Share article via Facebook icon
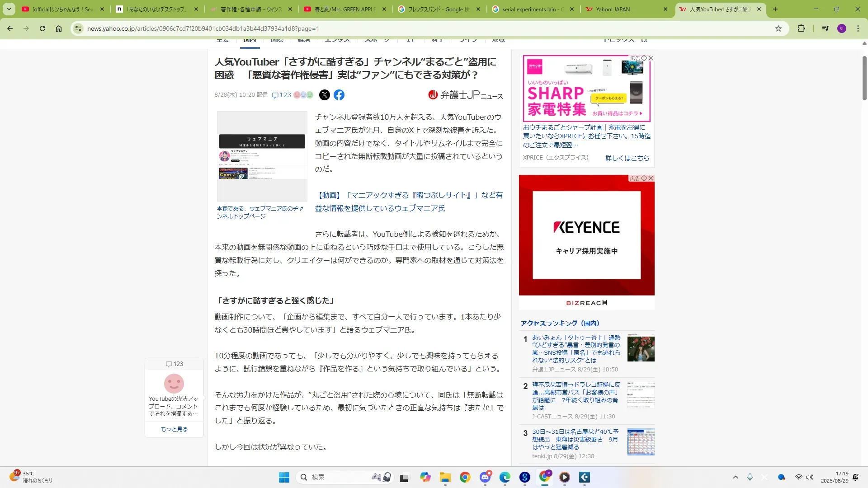Screen dimensions: 868x488 (x=339, y=95)
